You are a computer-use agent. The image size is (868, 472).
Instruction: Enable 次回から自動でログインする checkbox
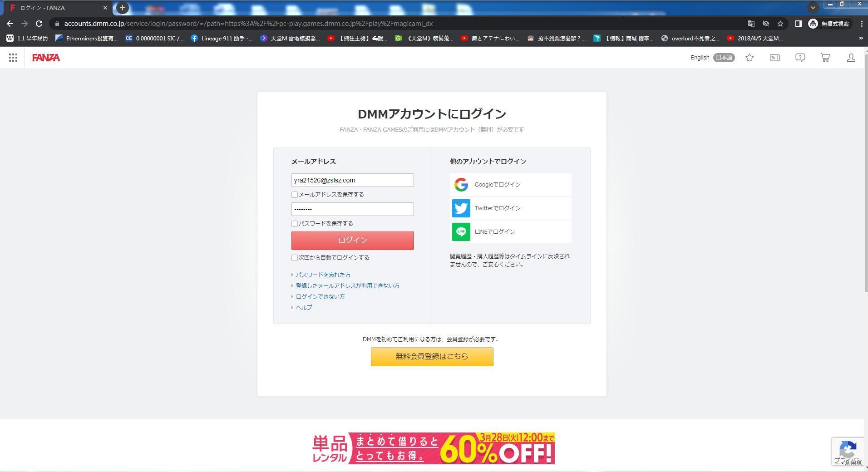(295, 258)
